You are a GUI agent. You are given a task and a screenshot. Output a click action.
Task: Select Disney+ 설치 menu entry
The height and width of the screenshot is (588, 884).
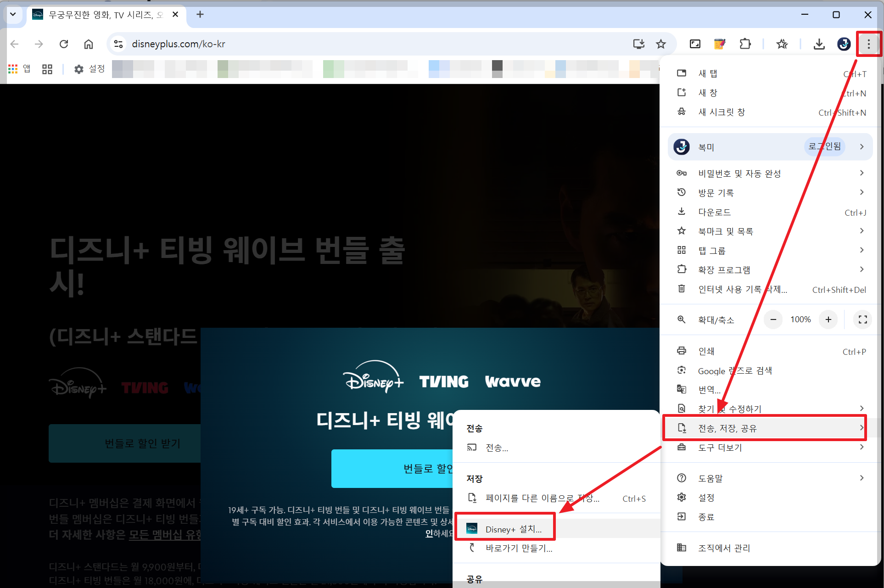click(513, 529)
